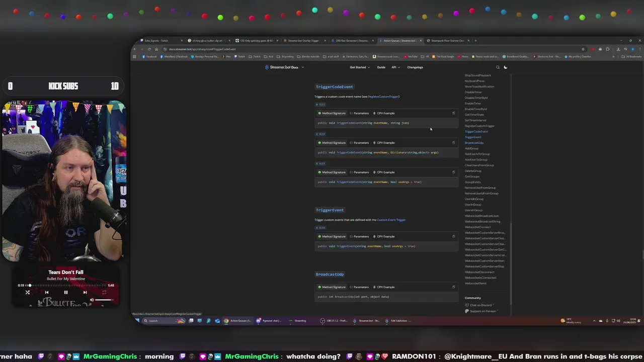644x362 pixels.
Task: Open the All Bookmarks folder
Action: click(631, 57)
